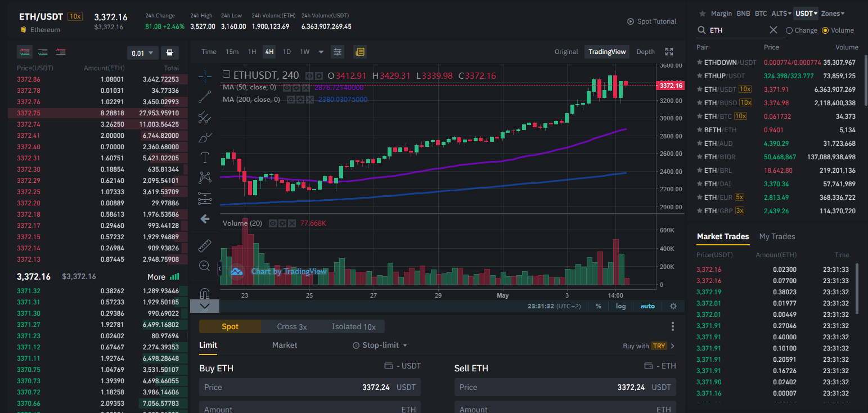Open chart settings gear icon
868x413 pixels.
point(673,306)
